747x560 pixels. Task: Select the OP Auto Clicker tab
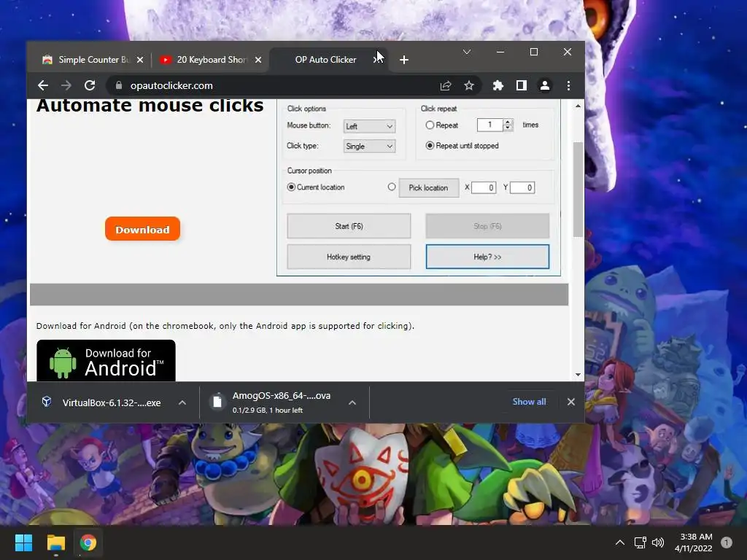[325, 60]
